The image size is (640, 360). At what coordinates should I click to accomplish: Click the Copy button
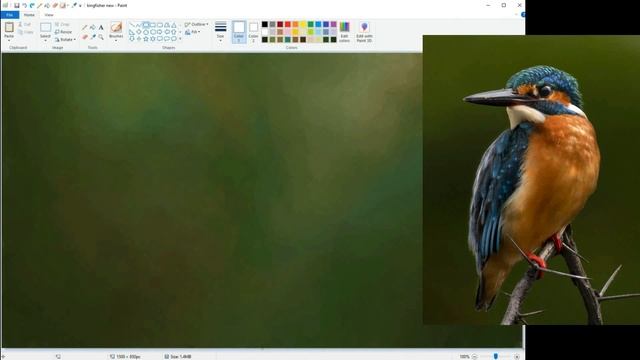(26, 32)
